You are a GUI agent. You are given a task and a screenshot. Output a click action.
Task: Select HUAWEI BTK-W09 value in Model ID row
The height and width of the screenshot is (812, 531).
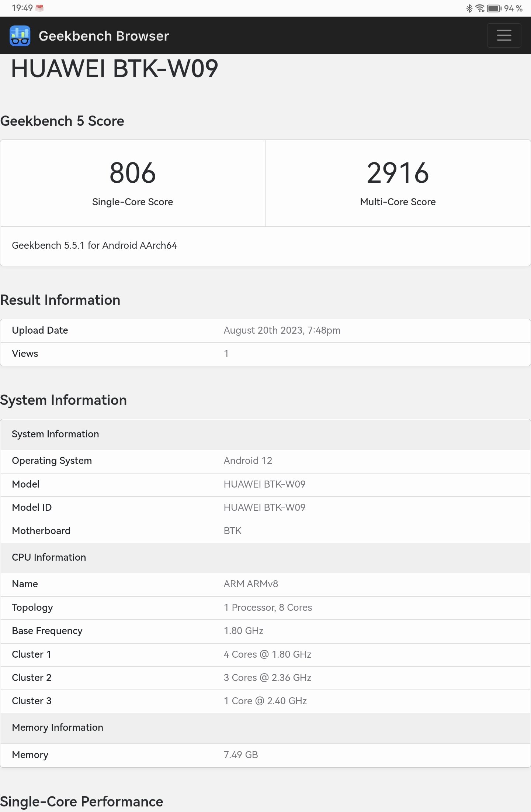pos(264,507)
